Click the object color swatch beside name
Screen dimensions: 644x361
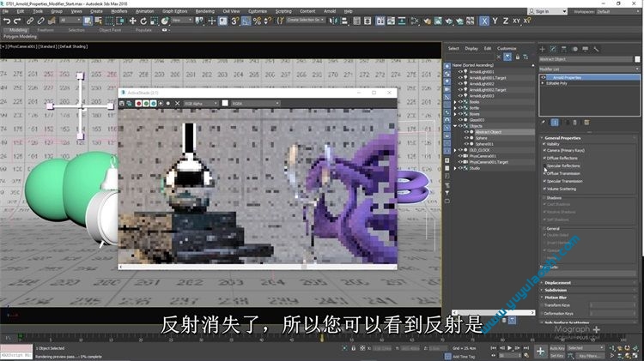pyautogui.click(x=637, y=59)
